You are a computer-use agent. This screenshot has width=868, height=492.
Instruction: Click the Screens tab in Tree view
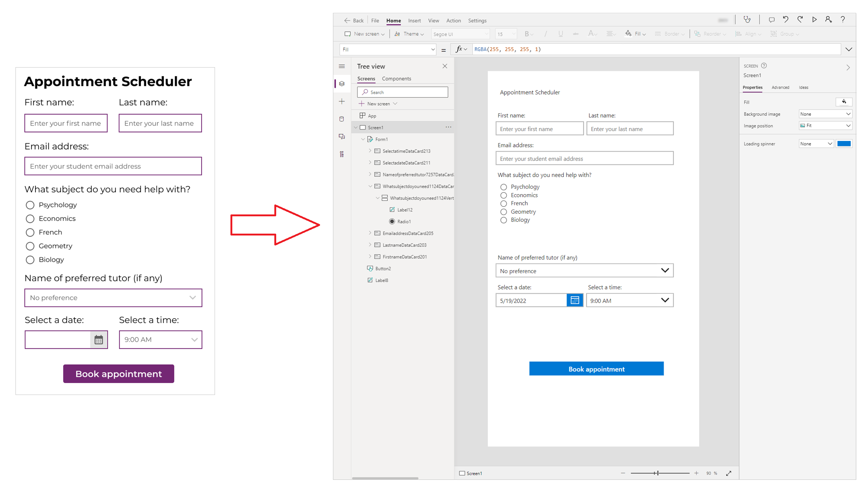click(366, 78)
